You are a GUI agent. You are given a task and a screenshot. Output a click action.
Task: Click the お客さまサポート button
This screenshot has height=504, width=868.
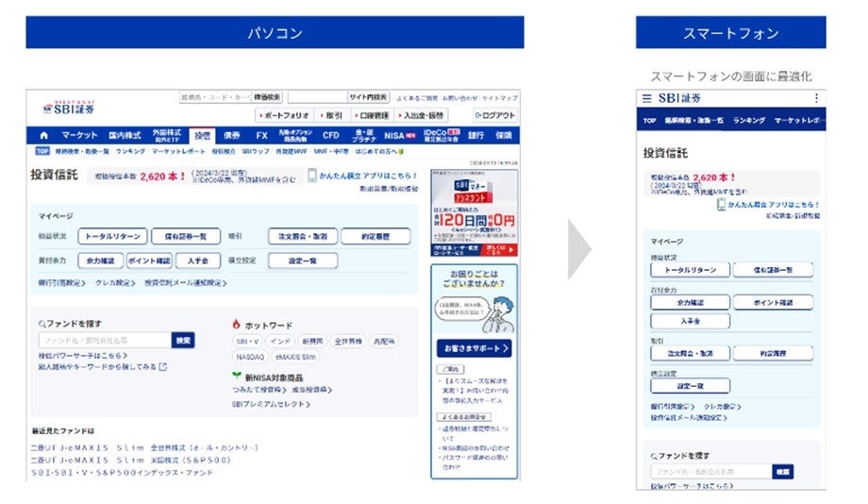(x=474, y=348)
